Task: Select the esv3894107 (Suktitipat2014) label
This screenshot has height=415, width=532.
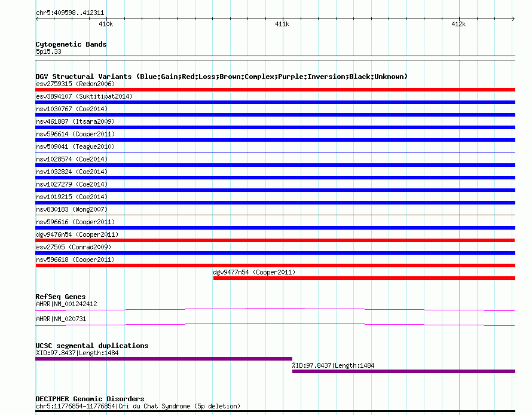Action: click(x=84, y=96)
